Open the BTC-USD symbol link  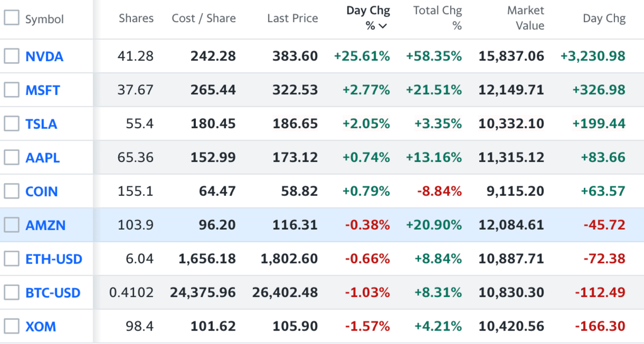pyautogui.click(x=53, y=293)
